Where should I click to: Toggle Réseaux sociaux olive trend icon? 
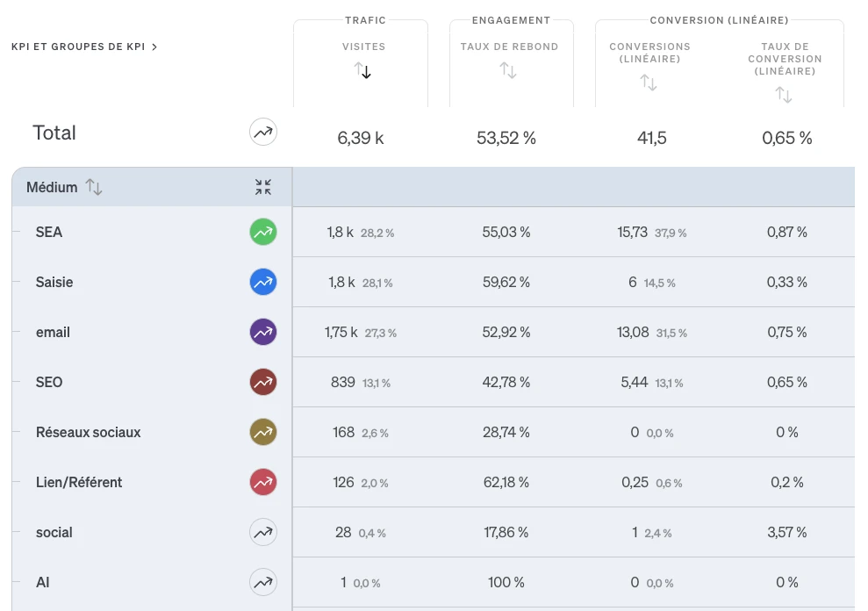click(x=263, y=432)
